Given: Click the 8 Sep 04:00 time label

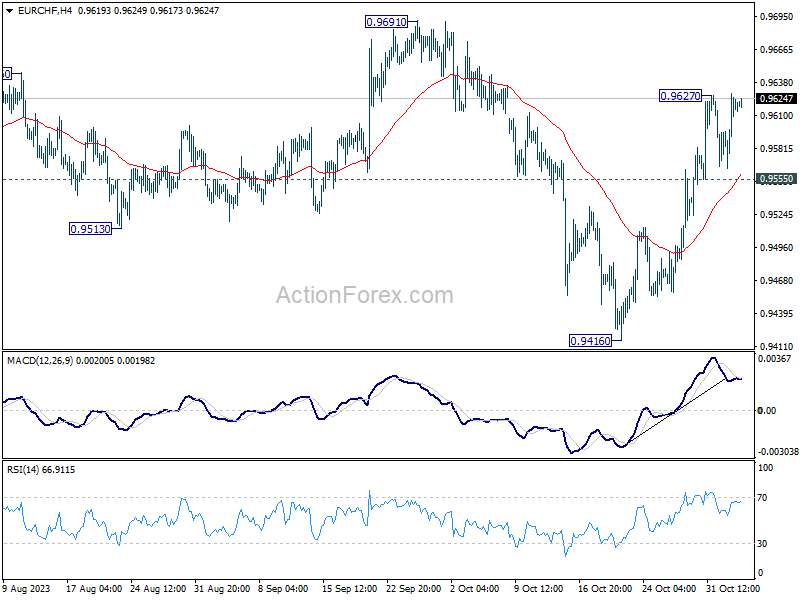Looking at the screenshot, I should 283,589.
